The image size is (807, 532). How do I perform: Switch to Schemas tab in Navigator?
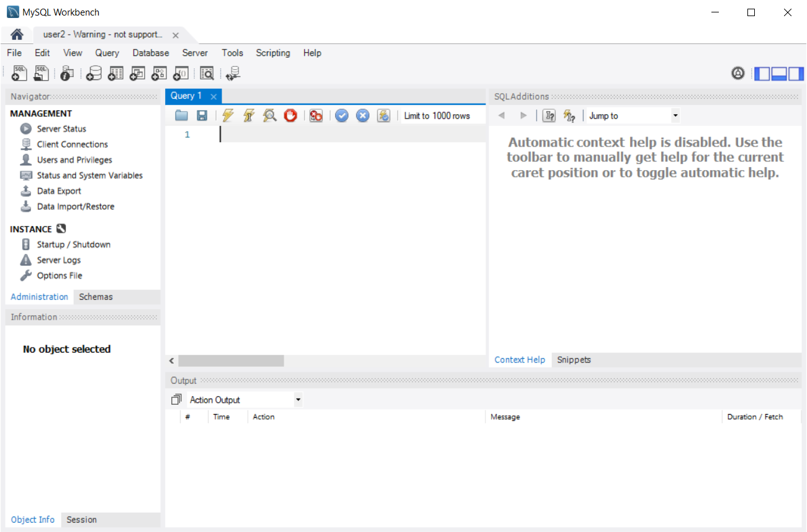click(x=96, y=297)
